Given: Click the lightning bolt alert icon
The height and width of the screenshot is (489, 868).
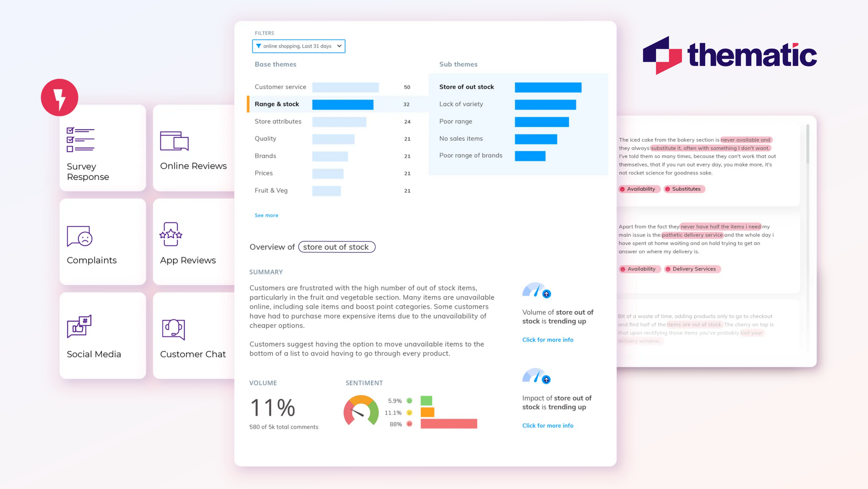Looking at the screenshot, I should 59,97.
